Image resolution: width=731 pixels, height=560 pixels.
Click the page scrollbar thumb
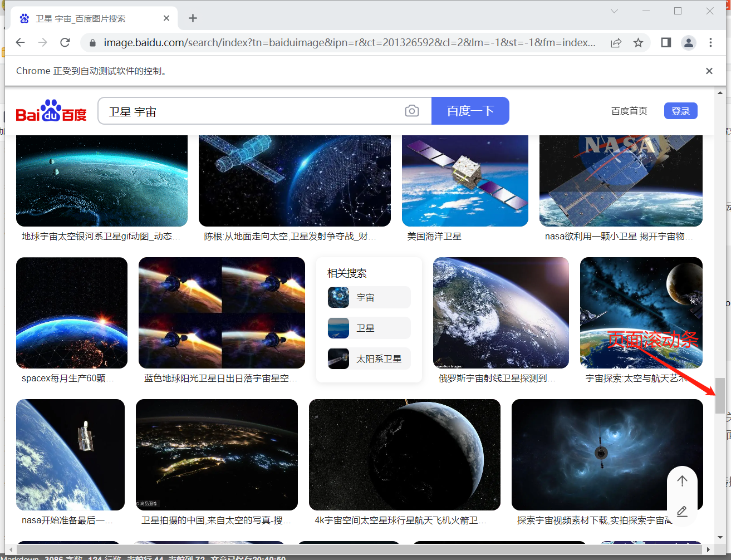720,396
